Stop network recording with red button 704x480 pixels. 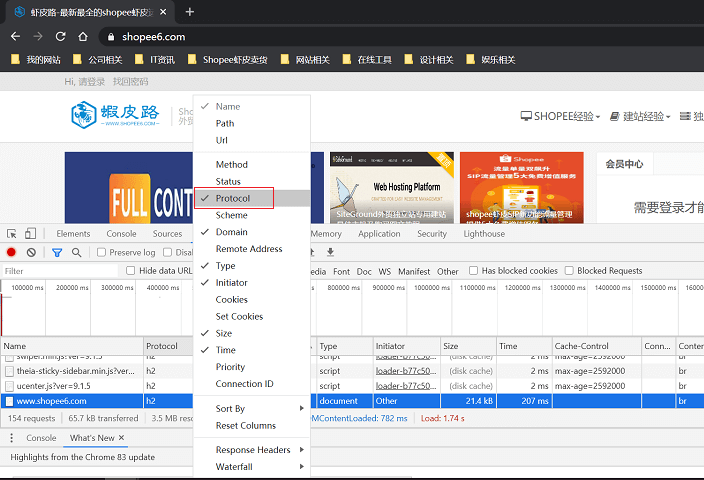(11, 252)
